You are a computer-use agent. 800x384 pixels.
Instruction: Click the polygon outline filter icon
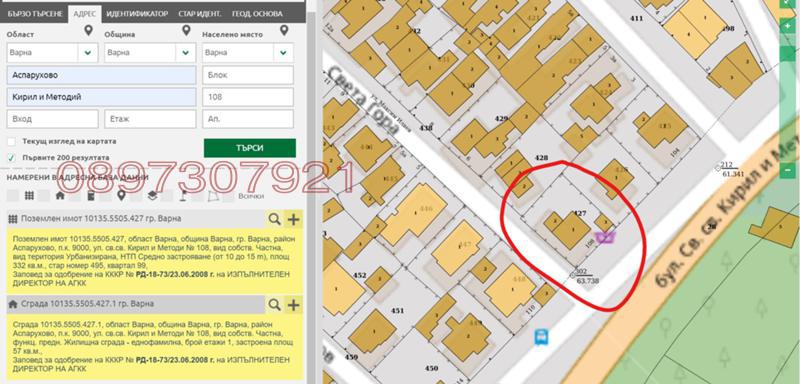213,195
